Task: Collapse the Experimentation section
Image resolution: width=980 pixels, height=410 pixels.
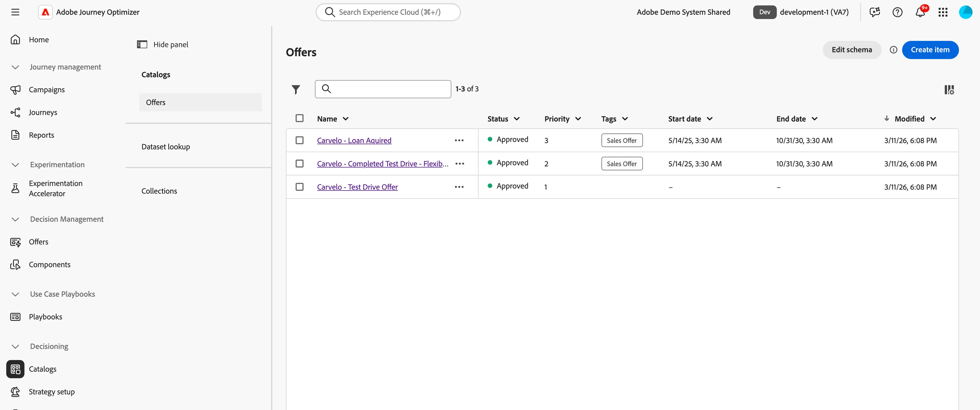Action: [x=15, y=165]
